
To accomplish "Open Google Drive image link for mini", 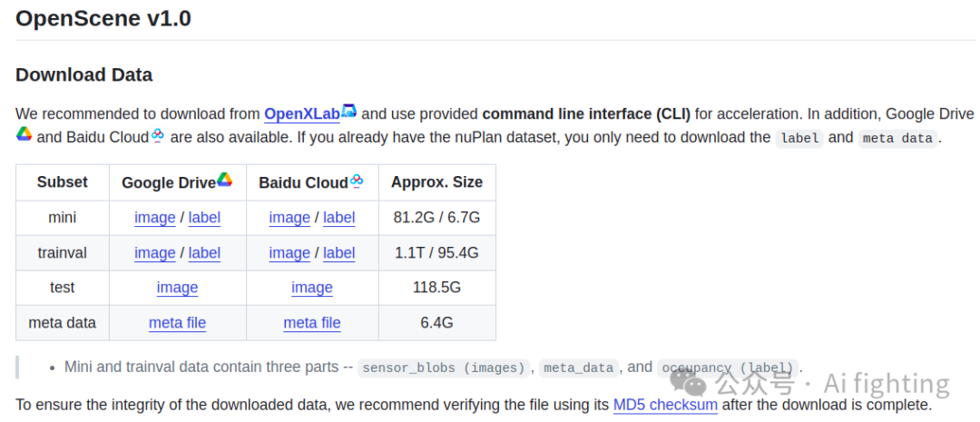I will [154, 218].
